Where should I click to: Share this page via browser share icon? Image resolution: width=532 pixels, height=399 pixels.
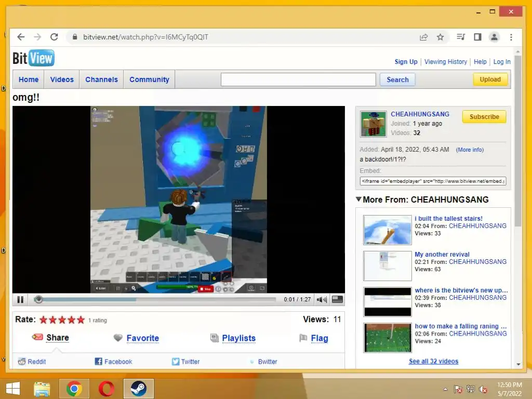[x=423, y=37]
